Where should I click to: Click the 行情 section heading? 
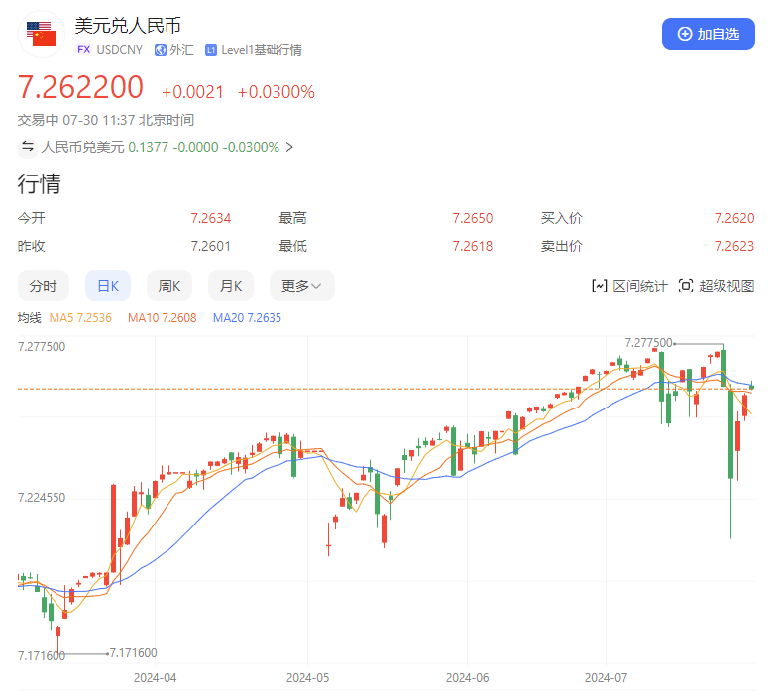tap(40, 184)
